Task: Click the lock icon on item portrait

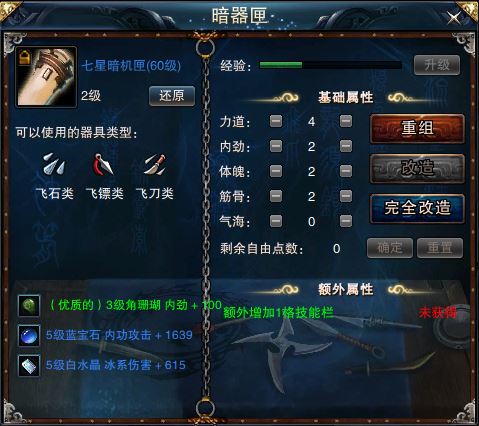Action: click(25, 57)
